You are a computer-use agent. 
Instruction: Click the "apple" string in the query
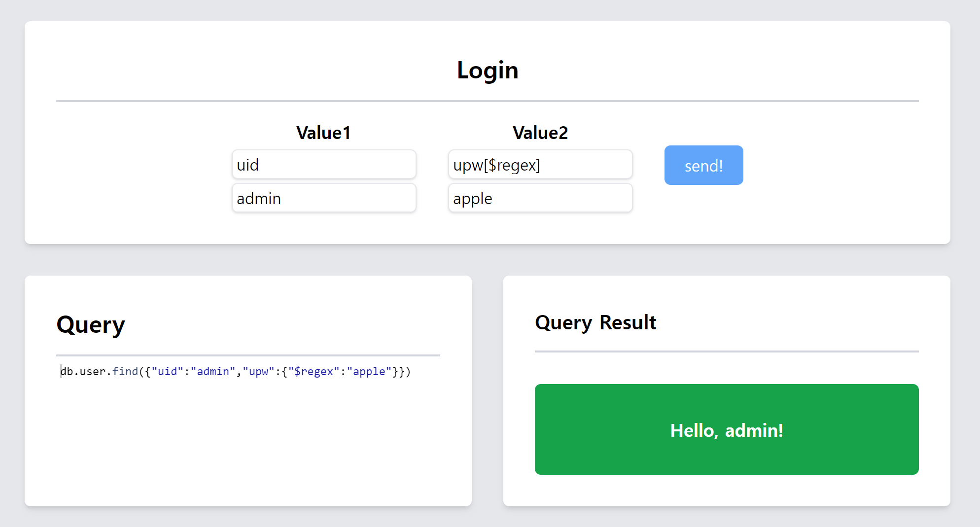pos(369,371)
